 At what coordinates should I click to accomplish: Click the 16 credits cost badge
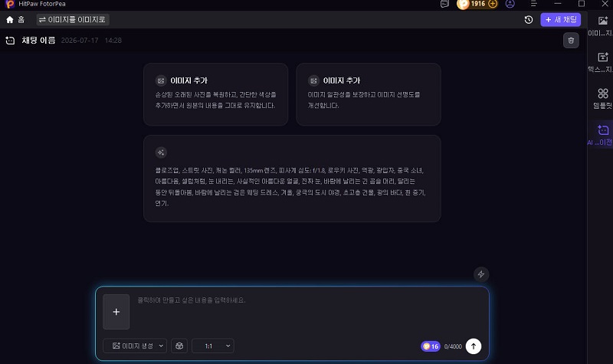point(431,346)
